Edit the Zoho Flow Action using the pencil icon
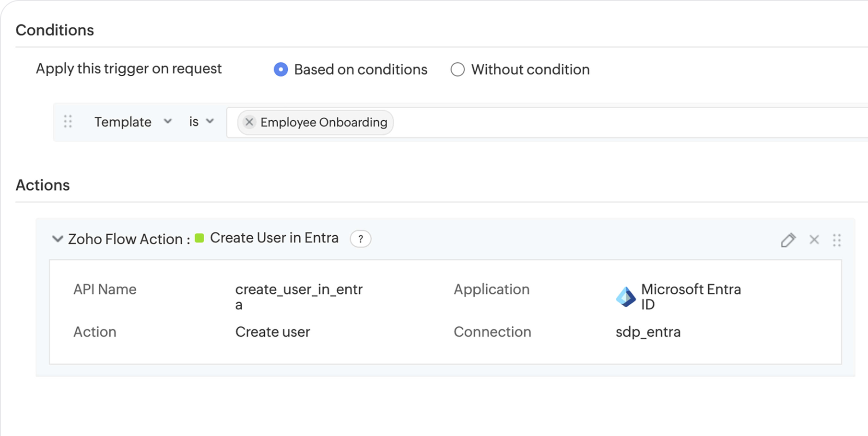This screenshot has width=868, height=436. (x=788, y=240)
